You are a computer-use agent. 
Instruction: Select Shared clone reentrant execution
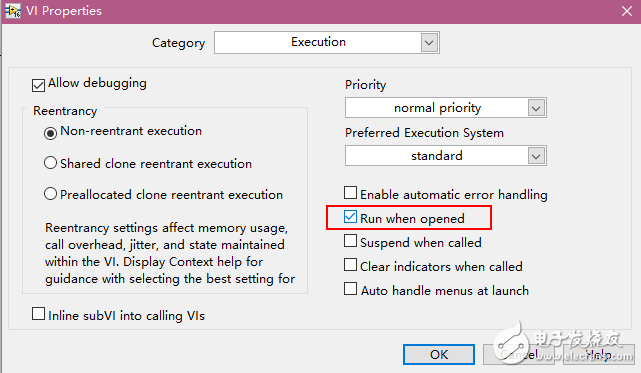pyautogui.click(x=50, y=163)
